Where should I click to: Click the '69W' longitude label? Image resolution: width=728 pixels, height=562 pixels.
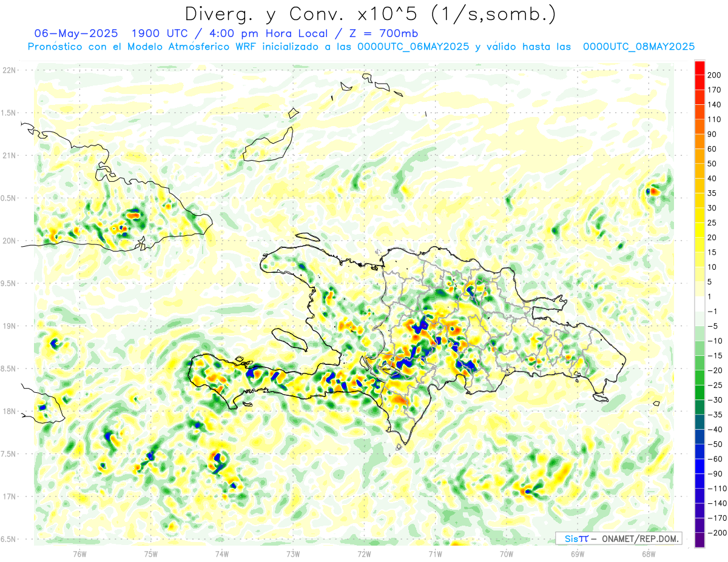(x=577, y=554)
